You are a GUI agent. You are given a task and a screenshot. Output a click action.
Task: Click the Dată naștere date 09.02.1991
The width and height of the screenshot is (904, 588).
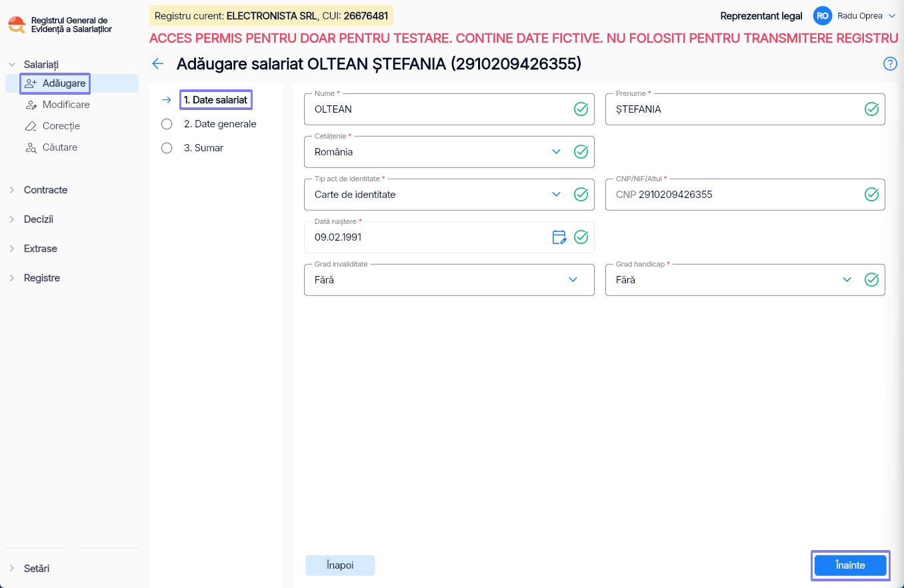pos(338,237)
